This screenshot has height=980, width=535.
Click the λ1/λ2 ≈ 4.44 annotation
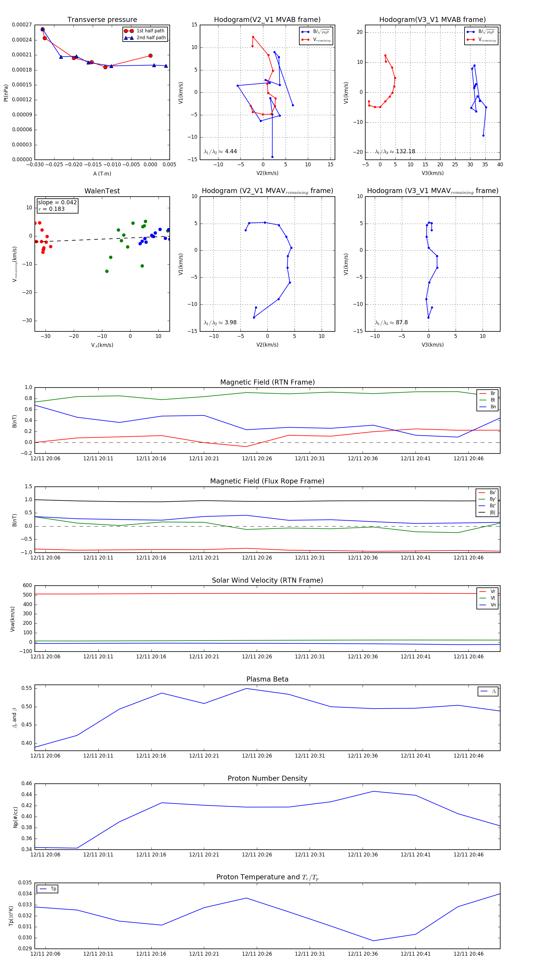221,151
